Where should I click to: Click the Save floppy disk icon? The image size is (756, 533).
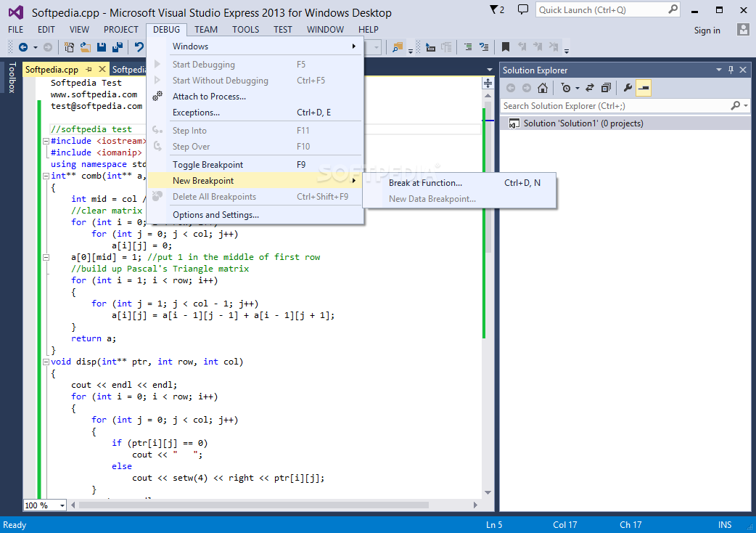point(102,47)
